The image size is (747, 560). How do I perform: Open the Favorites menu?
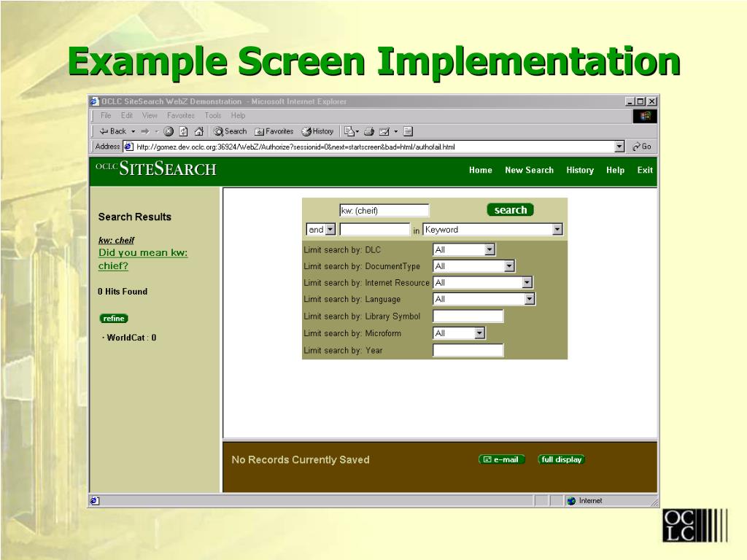point(181,116)
